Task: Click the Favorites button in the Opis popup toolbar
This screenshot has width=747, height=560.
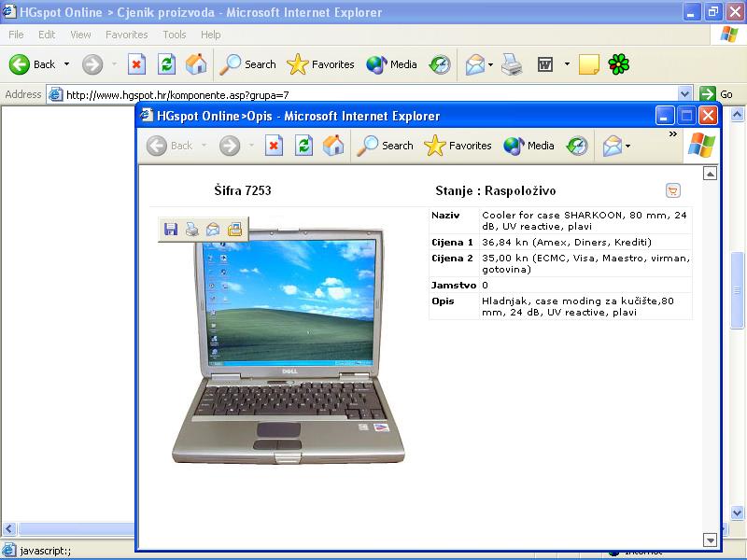Action: [458, 146]
